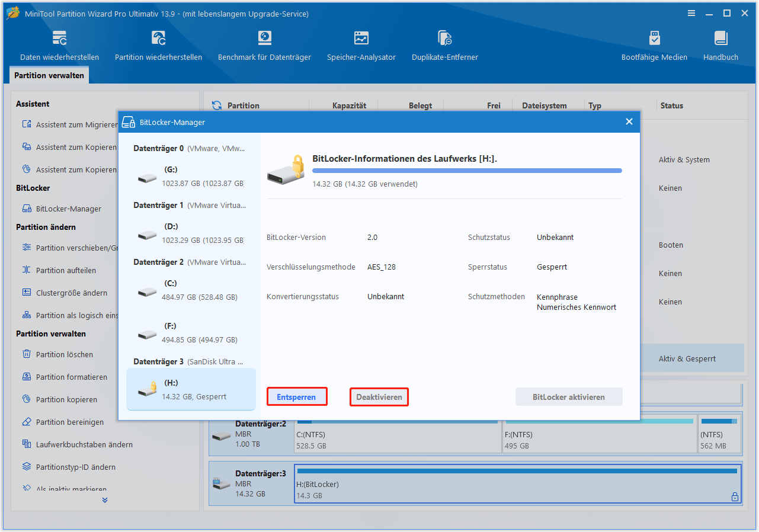This screenshot has width=759, height=532.
Task: Click H: drive usage progress bar
Action: pyautogui.click(x=467, y=171)
